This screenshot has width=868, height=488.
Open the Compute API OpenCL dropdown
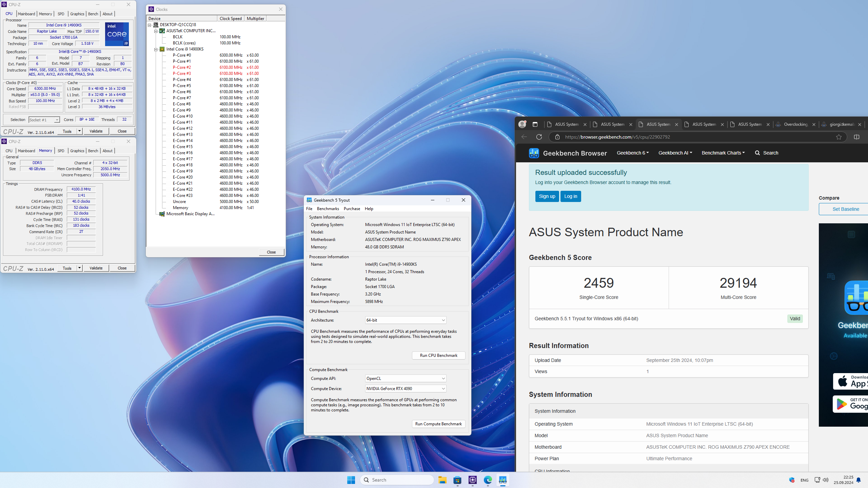[406, 379]
